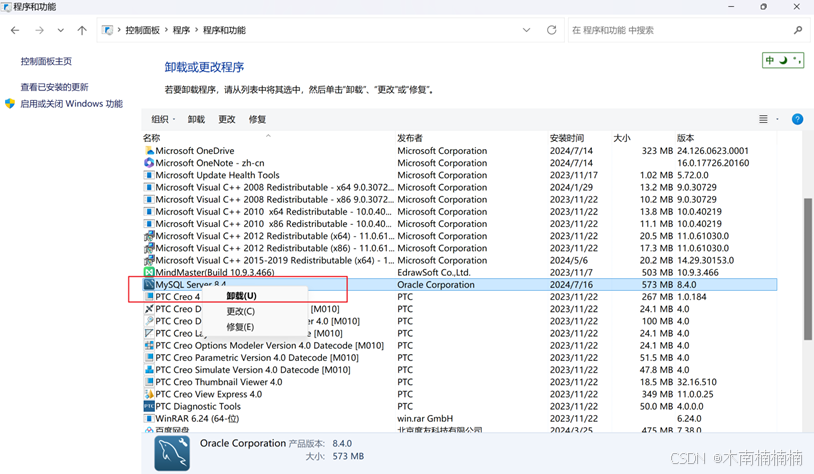The height and width of the screenshot is (474, 814).
Task: Open 查看已安装的更新 link
Action: [55, 87]
